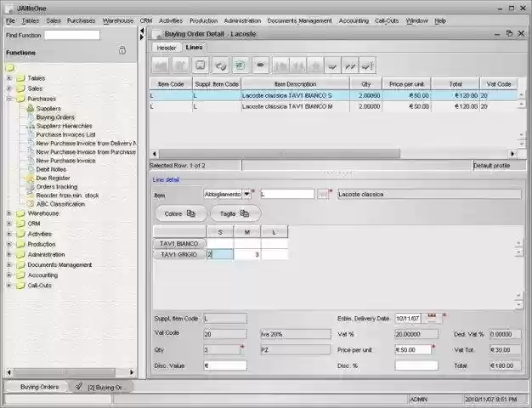Click the Disc. Value input field

coord(225,365)
